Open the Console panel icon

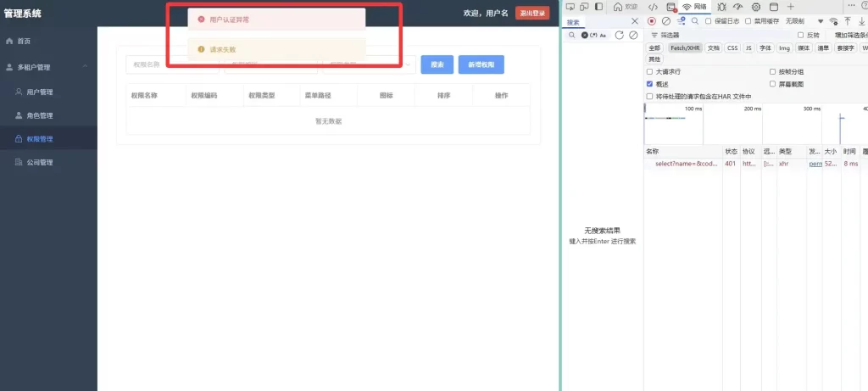tap(670, 7)
